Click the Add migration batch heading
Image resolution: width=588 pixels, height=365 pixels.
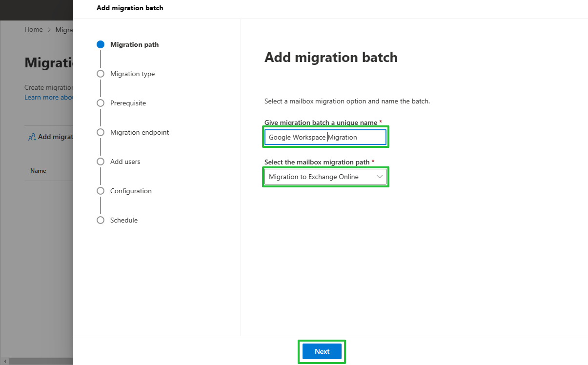(331, 58)
